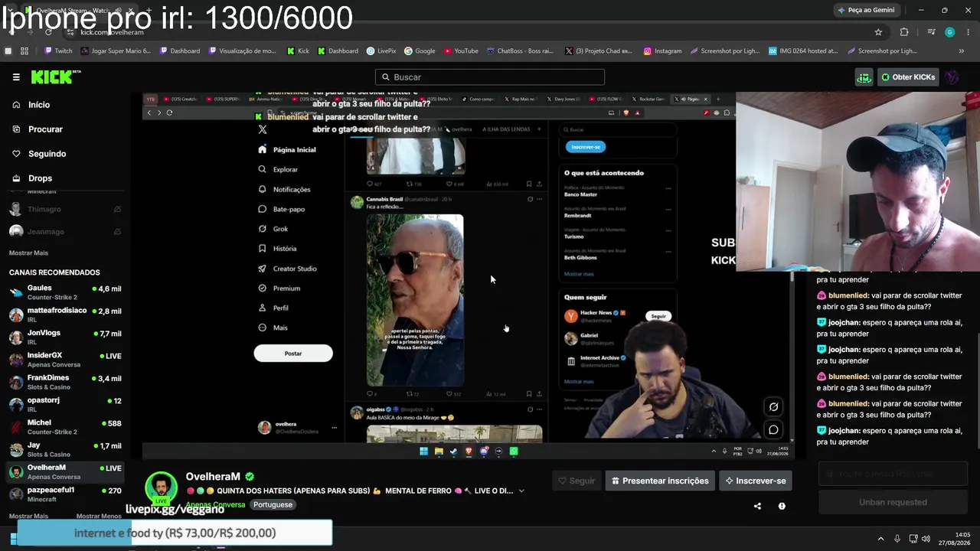Open the Instagram bookmark
The height and width of the screenshot is (551, 980).
pyautogui.click(x=663, y=51)
